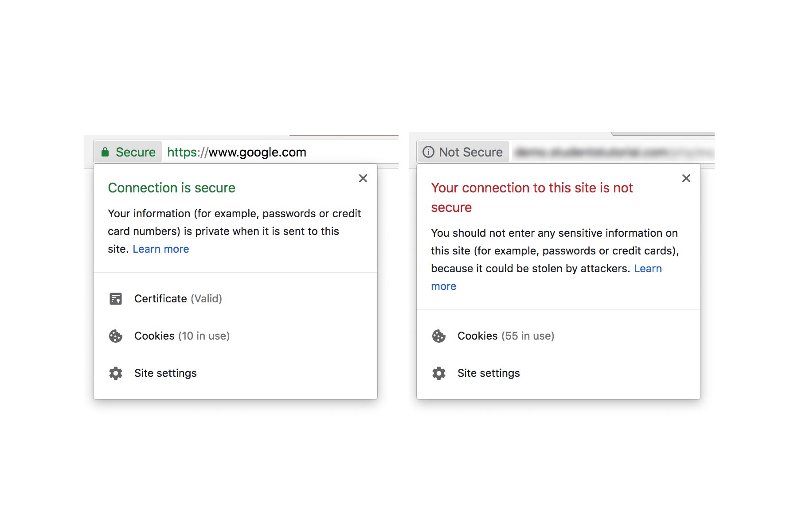Viewport: 798px width, 532px height.
Task: Close the not secure connection popup
Action: [686, 178]
